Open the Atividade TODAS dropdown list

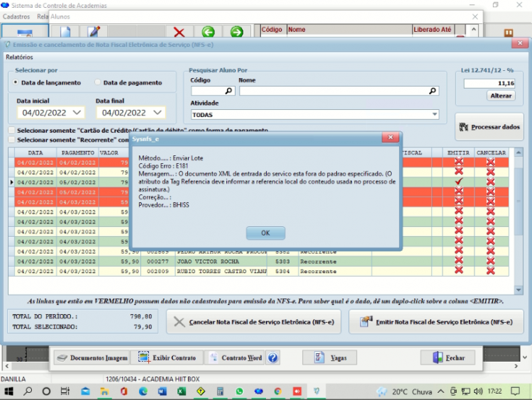tap(435, 115)
